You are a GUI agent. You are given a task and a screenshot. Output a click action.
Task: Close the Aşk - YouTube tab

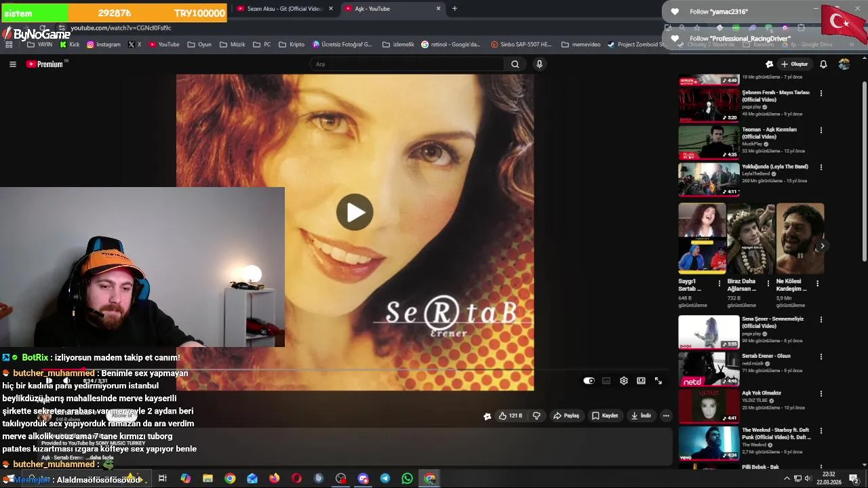tap(438, 9)
